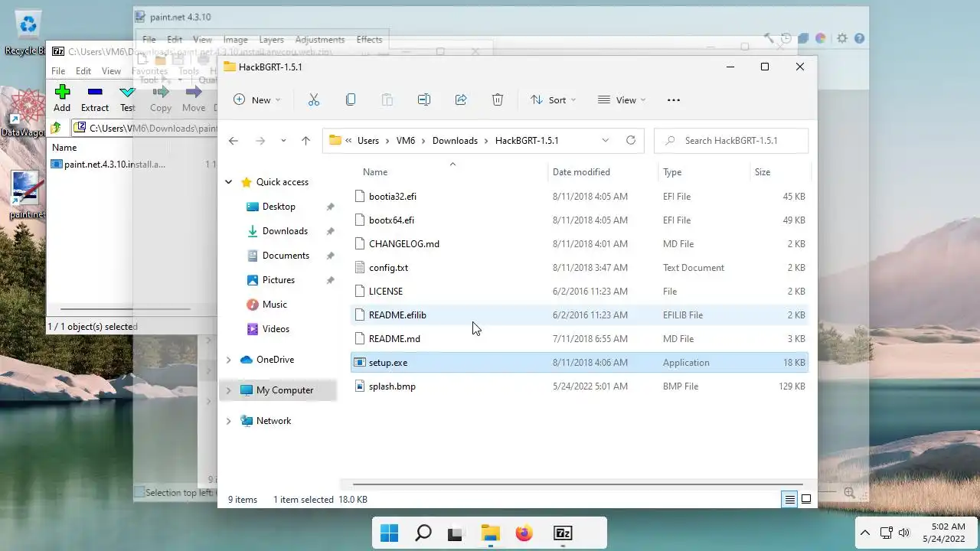Expand the My Computer tree node
Image resolution: width=980 pixels, height=551 pixels.
coord(228,390)
